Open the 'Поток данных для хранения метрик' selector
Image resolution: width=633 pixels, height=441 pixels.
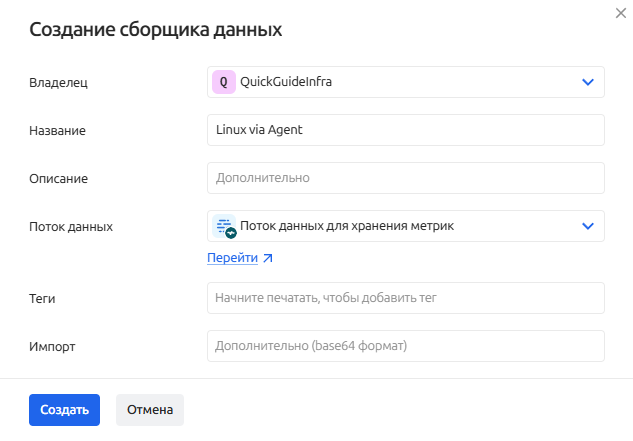point(400,226)
